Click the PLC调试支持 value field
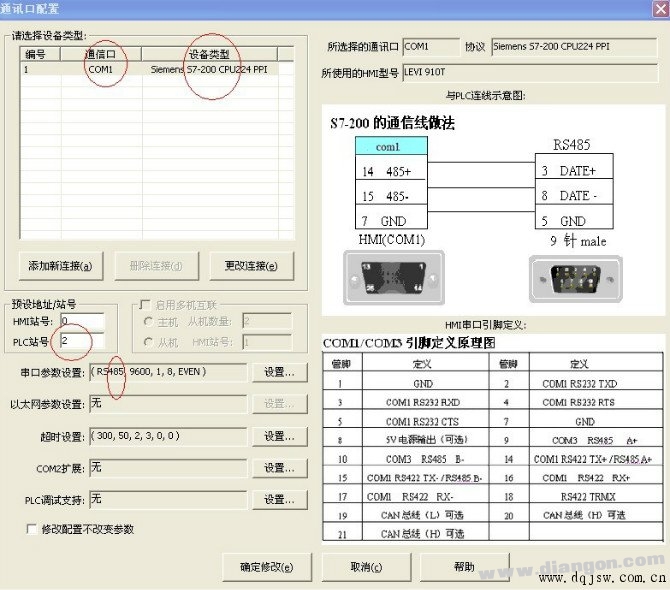The height and width of the screenshot is (590, 670). point(168,499)
